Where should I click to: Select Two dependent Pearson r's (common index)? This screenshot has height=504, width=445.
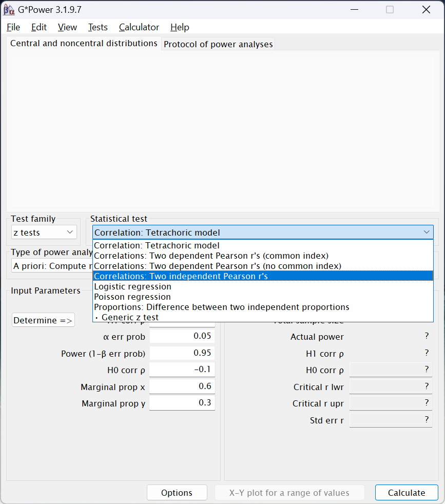point(263,256)
